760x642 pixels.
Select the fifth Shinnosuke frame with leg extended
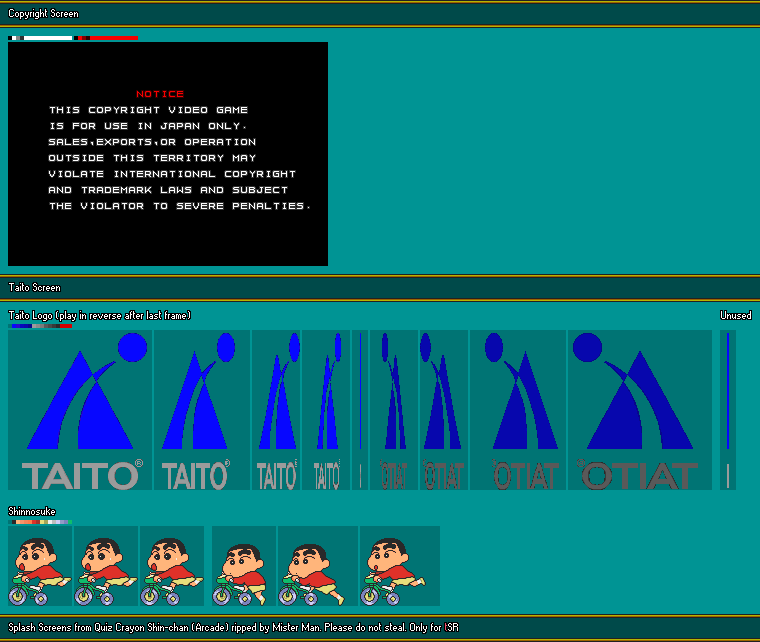(318, 566)
